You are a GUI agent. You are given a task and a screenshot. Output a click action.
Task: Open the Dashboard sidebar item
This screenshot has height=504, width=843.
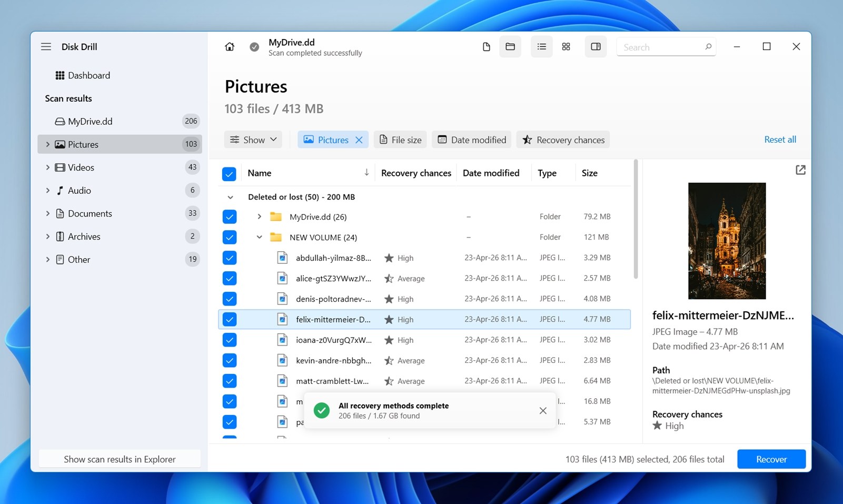click(120, 75)
